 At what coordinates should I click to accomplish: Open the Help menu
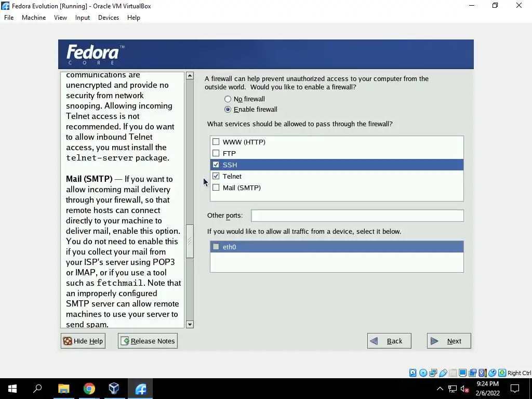point(134,18)
